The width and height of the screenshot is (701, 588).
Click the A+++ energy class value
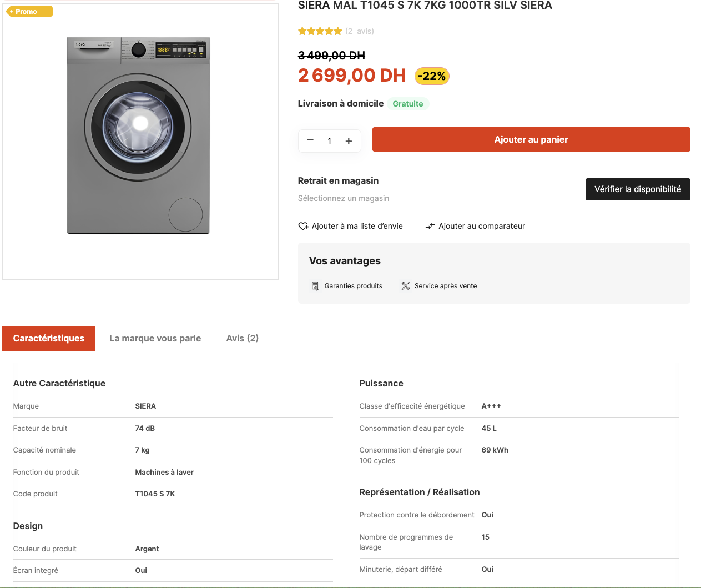491,406
